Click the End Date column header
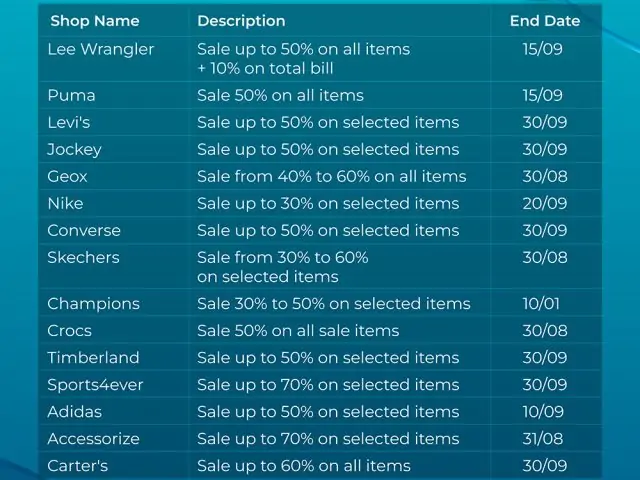 545,21
